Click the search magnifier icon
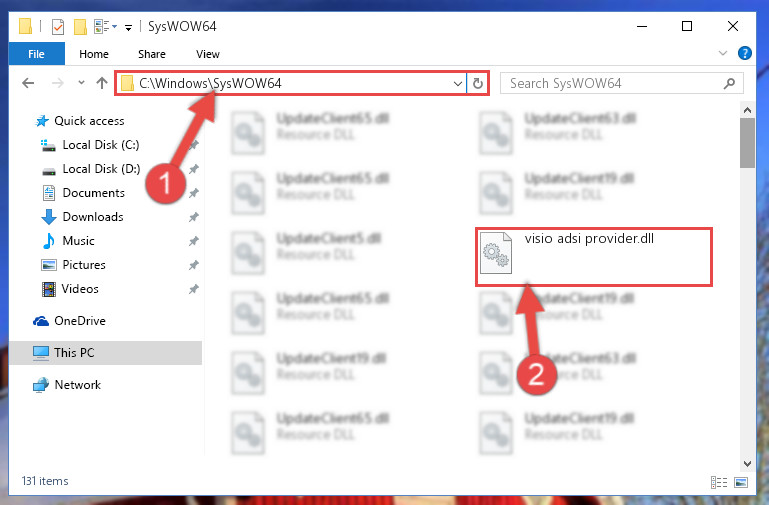 click(729, 83)
